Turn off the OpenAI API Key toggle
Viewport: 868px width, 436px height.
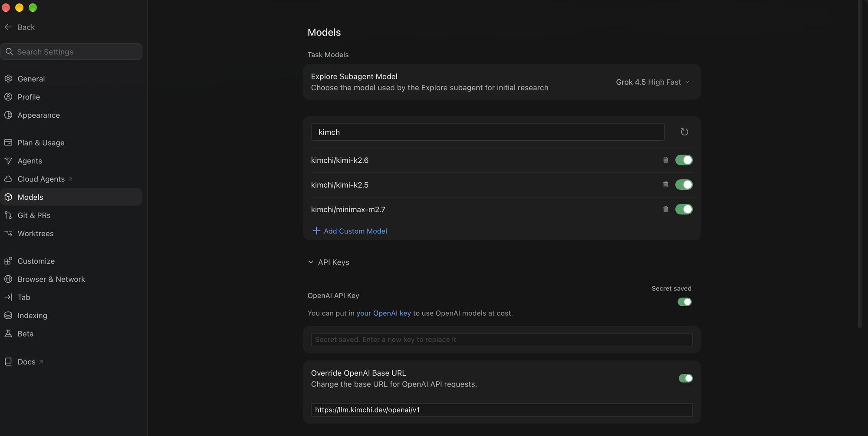[685, 302]
